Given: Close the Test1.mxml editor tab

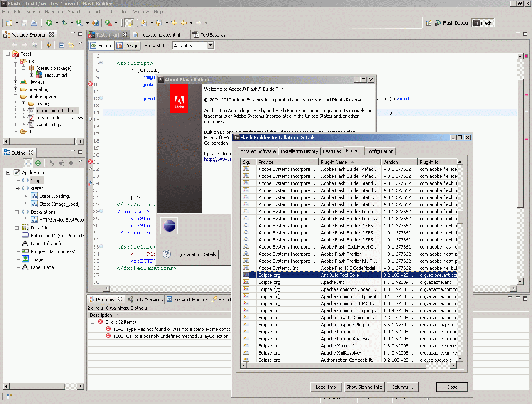Looking at the screenshot, I should coord(125,34).
